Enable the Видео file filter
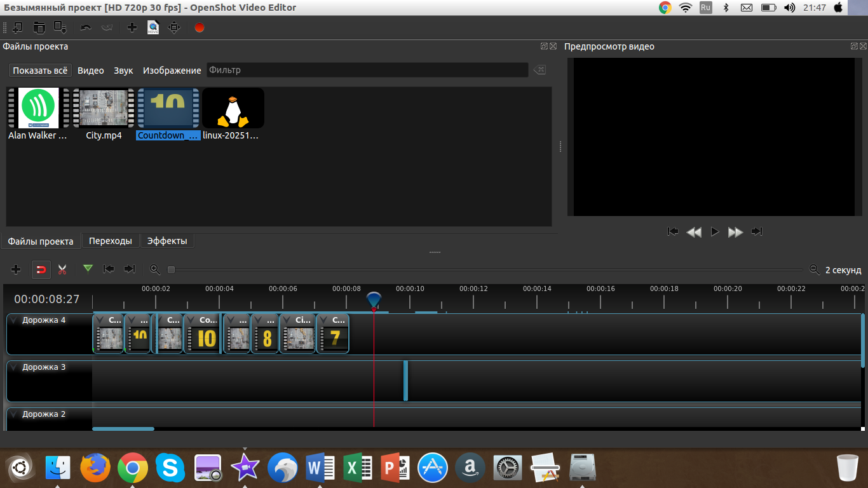Image resolution: width=868 pixels, height=488 pixels. point(90,71)
